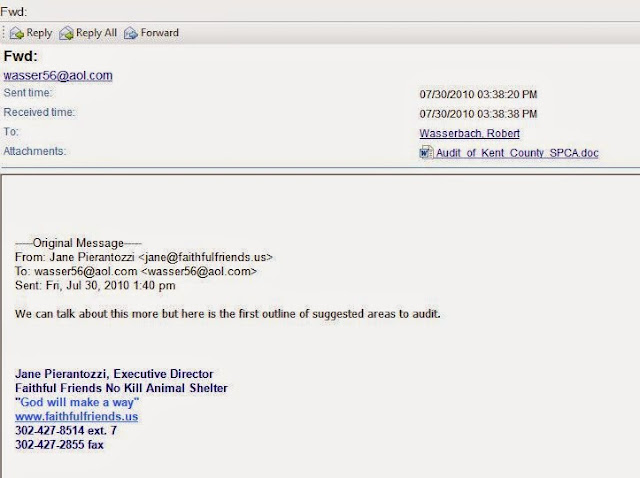Open the Wasserbach, Robert recipient link
The image size is (640, 478).
pyautogui.click(x=469, y=133)
